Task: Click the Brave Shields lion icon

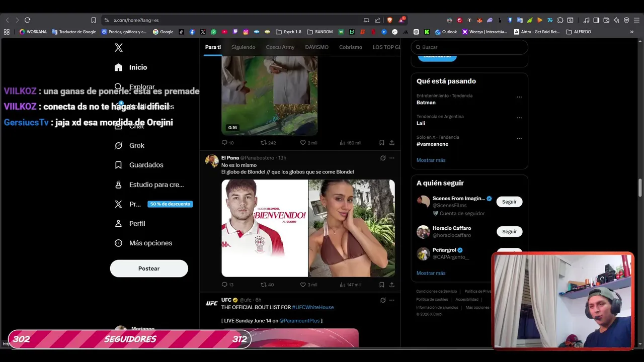Action: pos(389,20)
